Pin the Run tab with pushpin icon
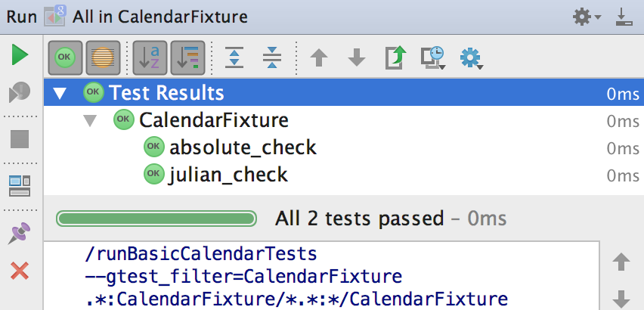The image size is (644, 310). 20,233
